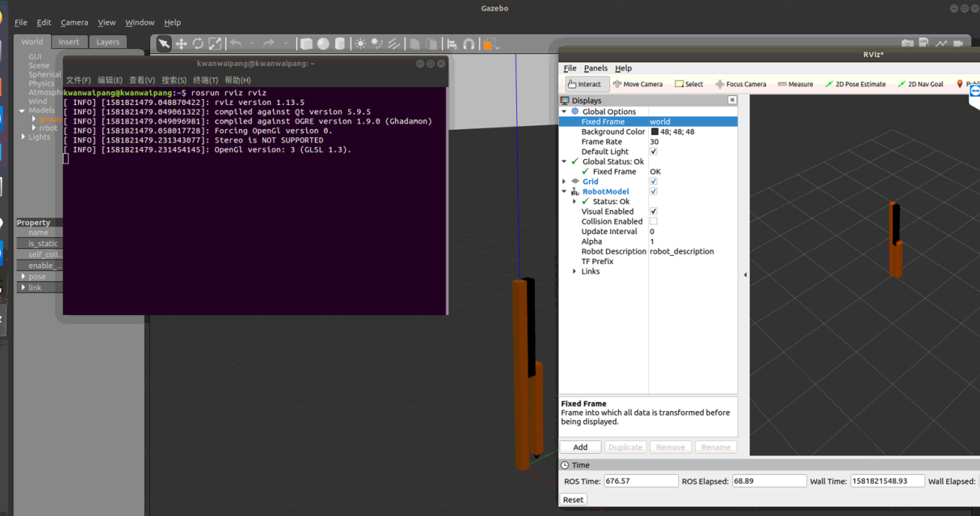Toggle Visual Enabled checkbox

pos(654,211)
